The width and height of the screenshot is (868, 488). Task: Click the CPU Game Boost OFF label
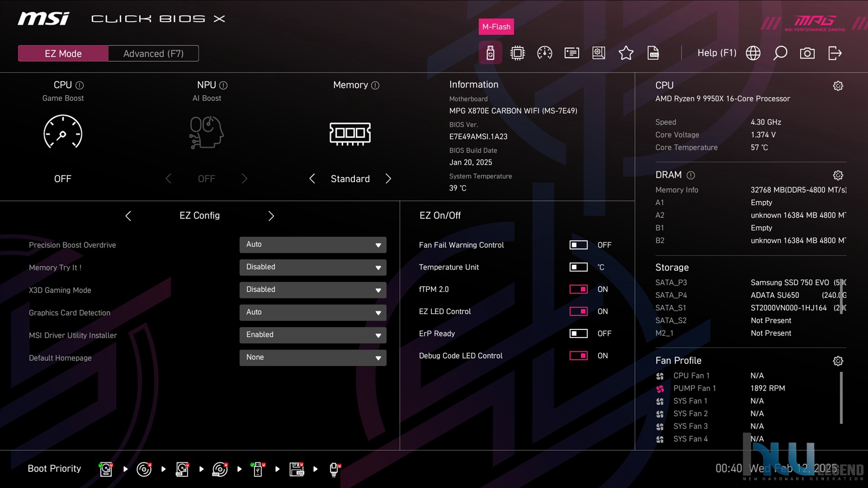point(63,179)
